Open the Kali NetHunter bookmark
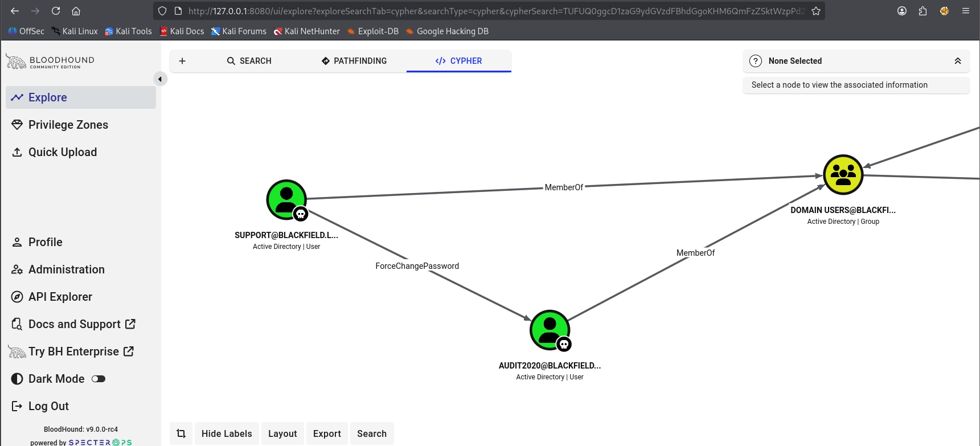This screenshot has width=980, height=446. (x=306, y=31)
